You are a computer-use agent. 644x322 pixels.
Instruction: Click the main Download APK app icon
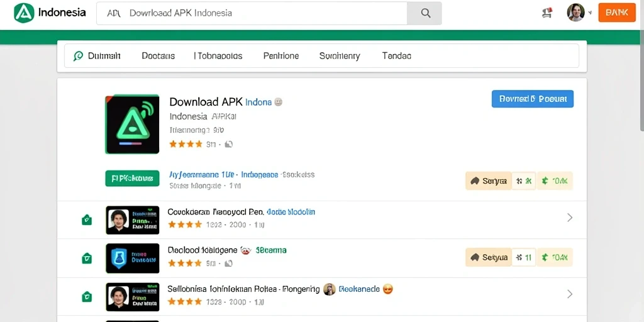(132, 124)
